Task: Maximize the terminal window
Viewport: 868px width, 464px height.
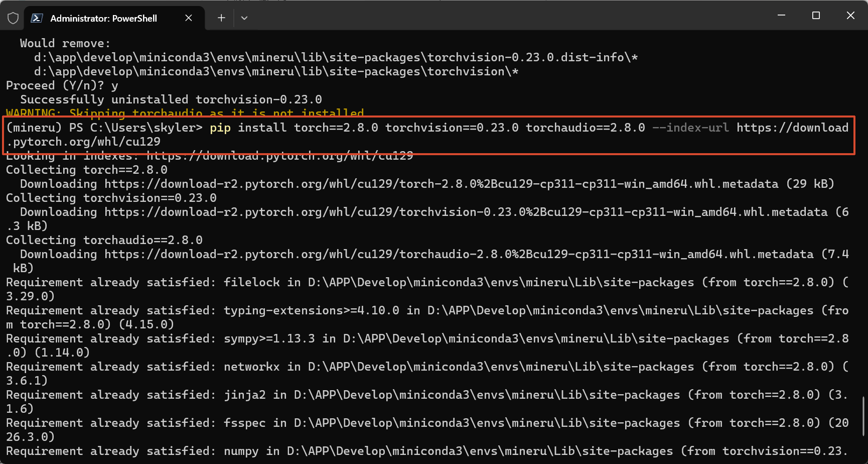Action: (x=816, y=16)
